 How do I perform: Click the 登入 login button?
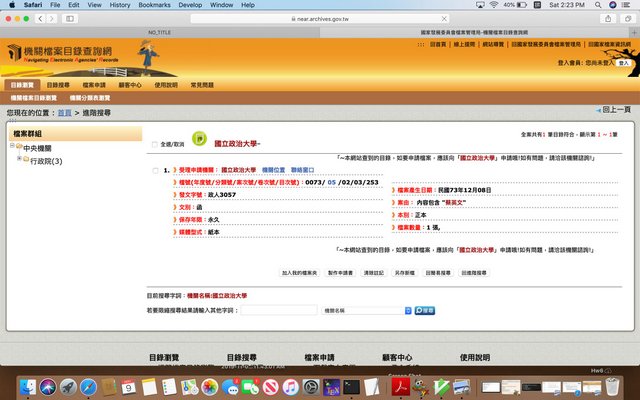coord(623,63)
